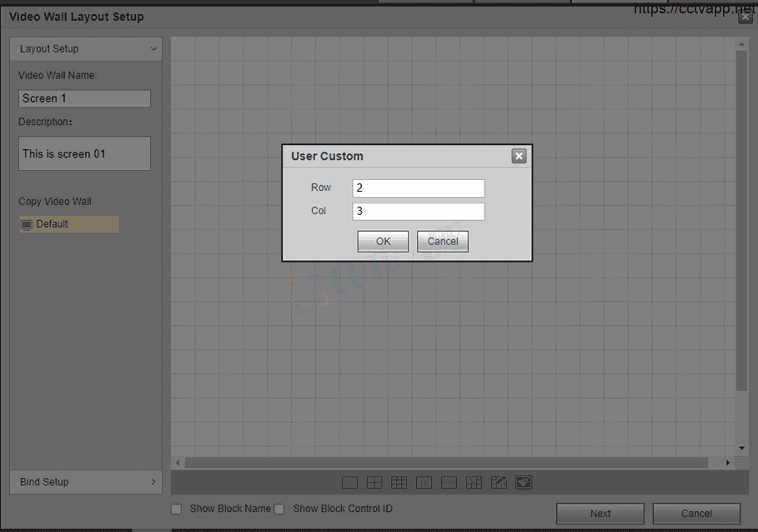Select the single-screen layout icon
The image size is (758, 532).
click(349, 482)
